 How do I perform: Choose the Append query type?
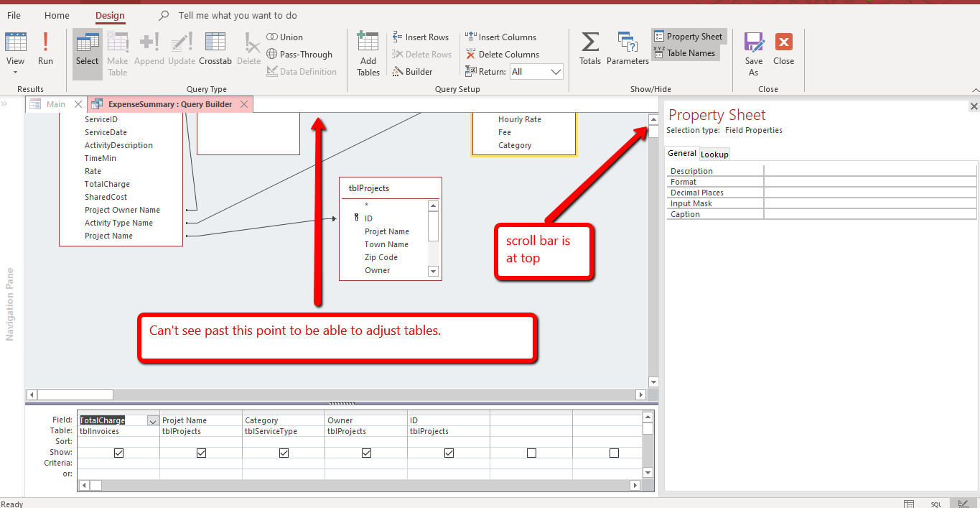(x=149, y=49)
